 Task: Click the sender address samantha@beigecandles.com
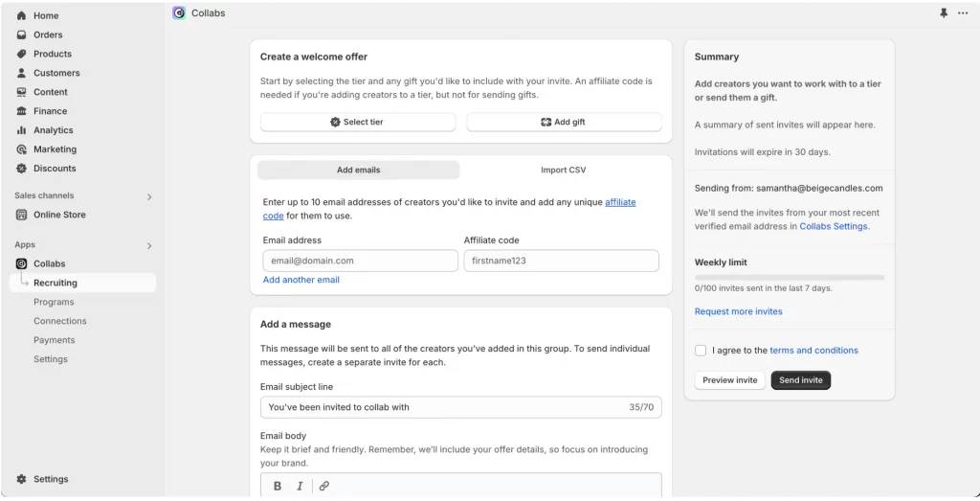819,189
